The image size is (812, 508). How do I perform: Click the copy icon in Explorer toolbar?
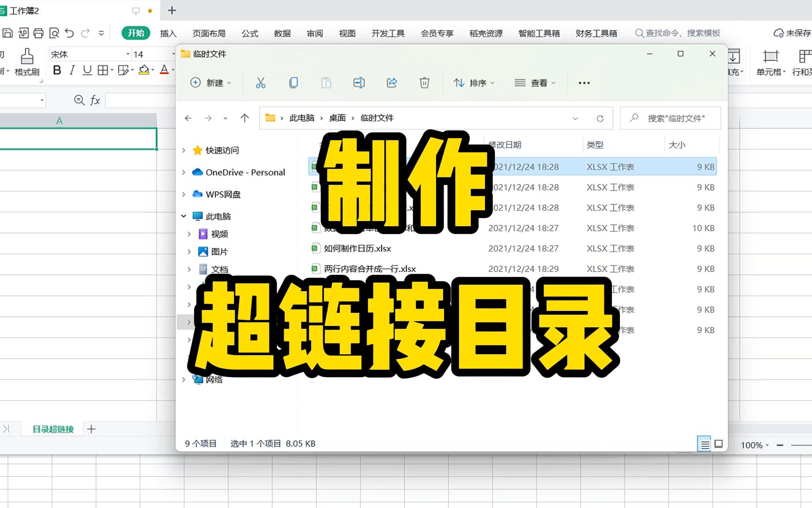coord(294,83)
